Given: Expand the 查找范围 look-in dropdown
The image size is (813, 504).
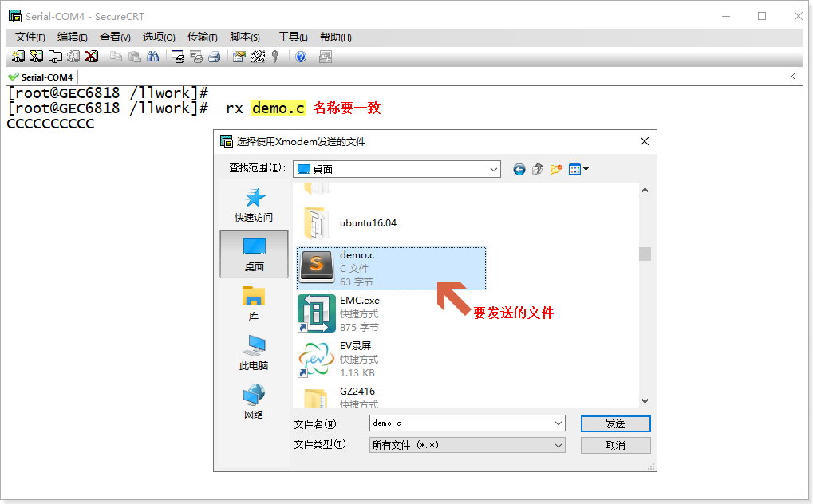Looking at the screenshot, I should pyautogui.click(x=494, y=169).
